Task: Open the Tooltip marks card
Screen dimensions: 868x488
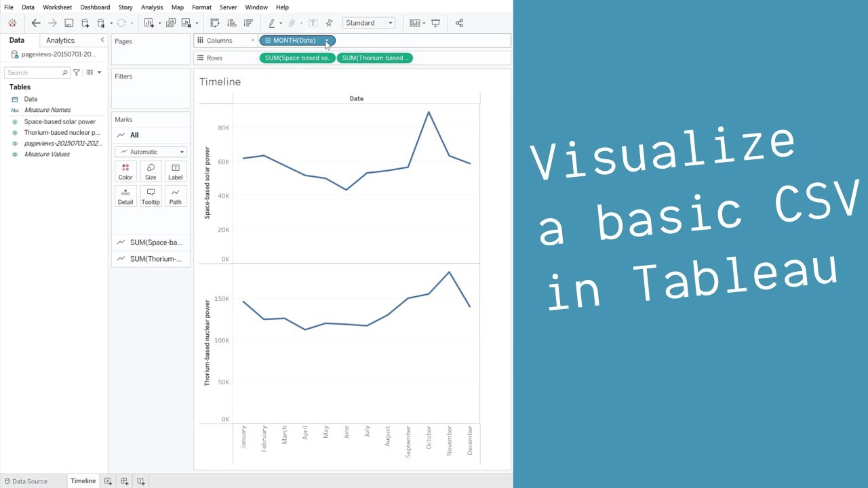Action: click(x=151, y=197)
